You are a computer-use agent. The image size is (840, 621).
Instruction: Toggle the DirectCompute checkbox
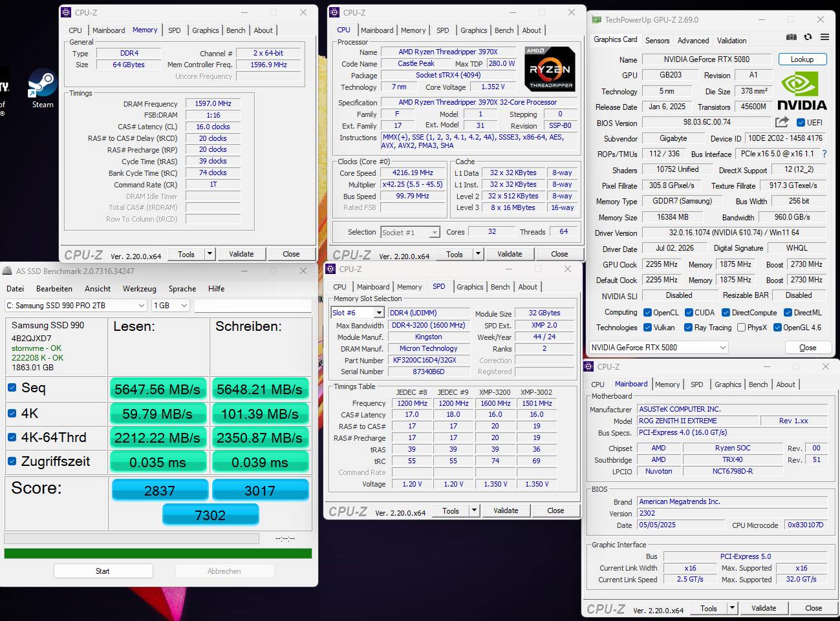725,313
